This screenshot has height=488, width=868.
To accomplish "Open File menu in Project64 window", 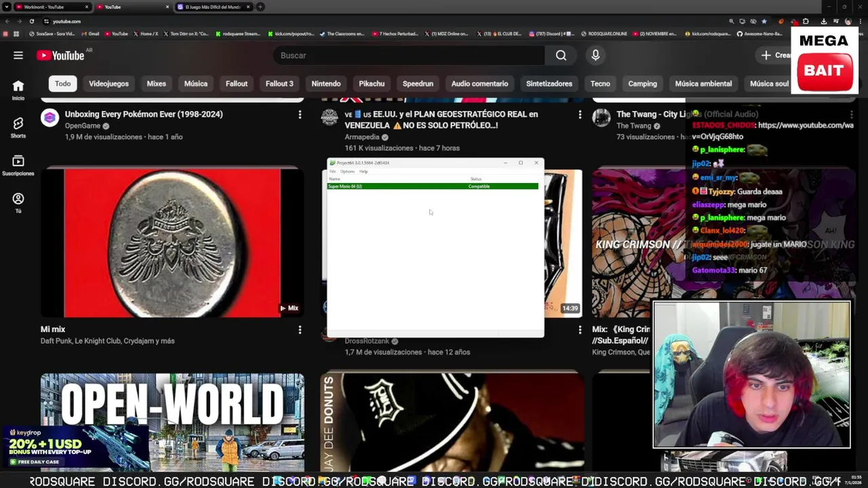I will tap(332, 171).
